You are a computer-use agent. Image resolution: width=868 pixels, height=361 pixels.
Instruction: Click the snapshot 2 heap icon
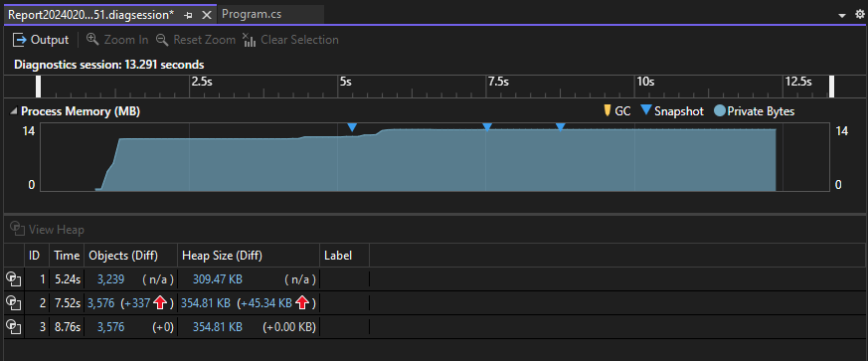click(x=13, y=303)
